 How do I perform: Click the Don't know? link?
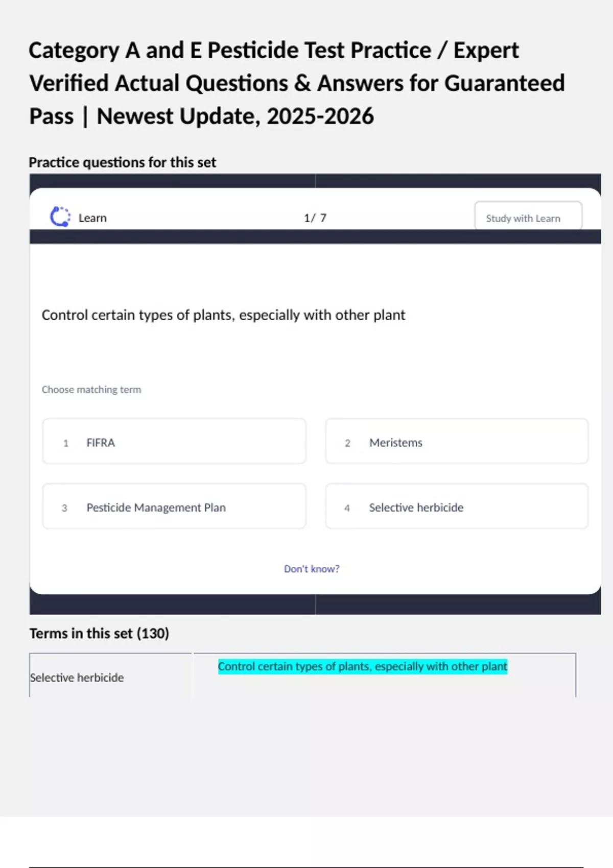(x=312, y=569)
